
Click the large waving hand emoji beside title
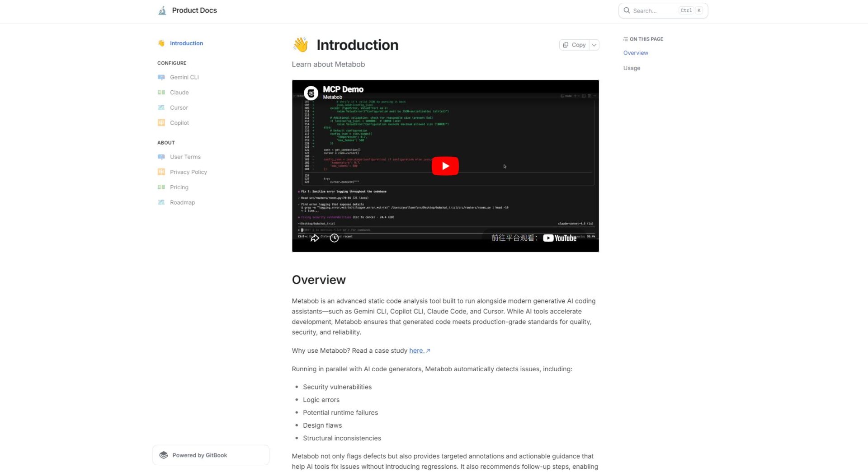tap(301, 45)
